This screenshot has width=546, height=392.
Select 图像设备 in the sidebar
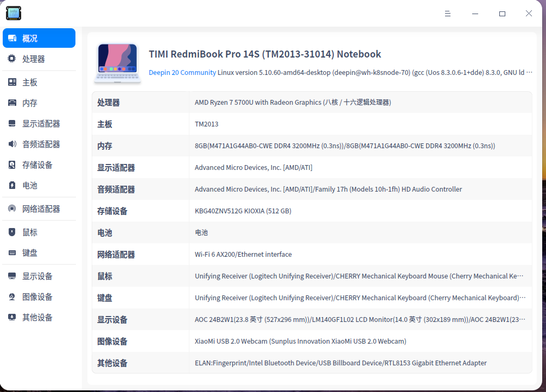(x=33, y=296)
